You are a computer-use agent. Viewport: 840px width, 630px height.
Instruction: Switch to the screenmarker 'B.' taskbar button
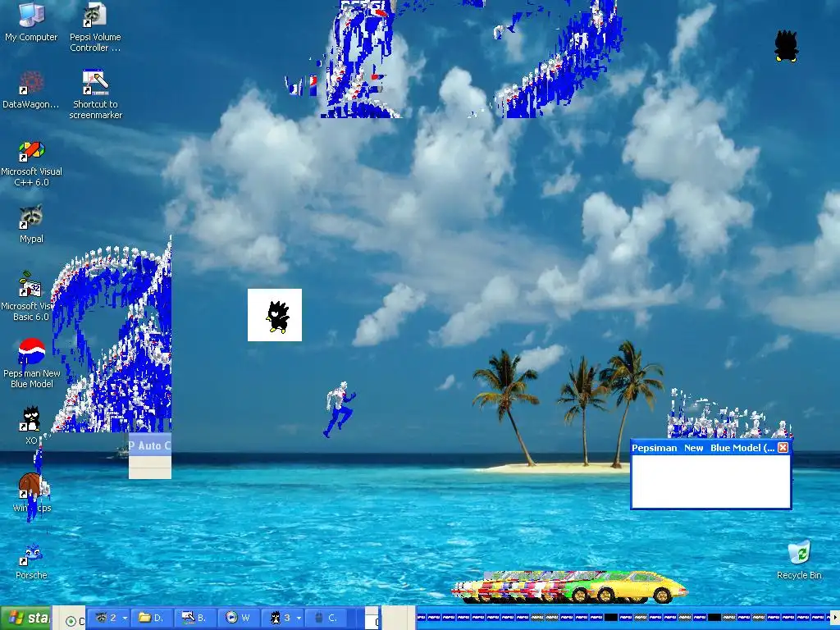(194, 619)
